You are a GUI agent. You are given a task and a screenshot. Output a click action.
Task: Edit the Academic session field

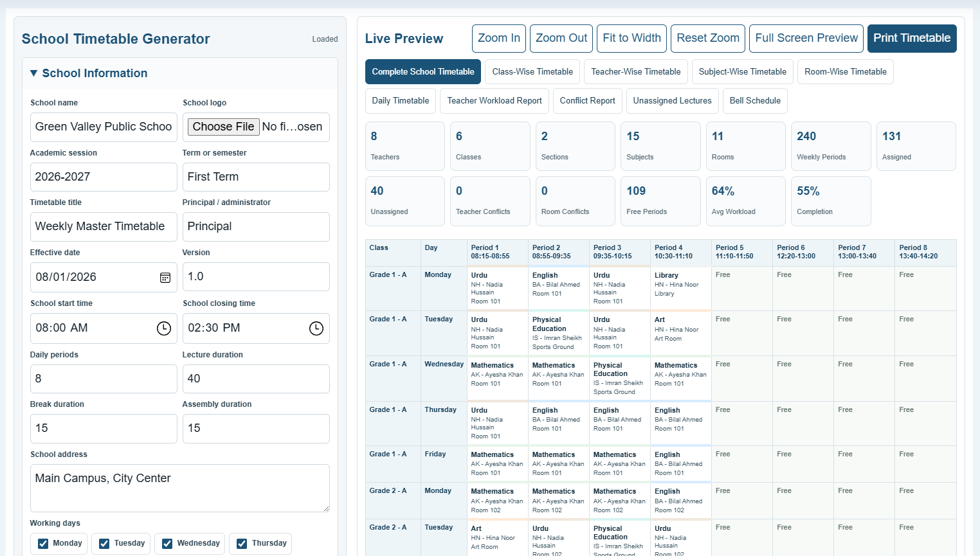[x=104, y=177]
